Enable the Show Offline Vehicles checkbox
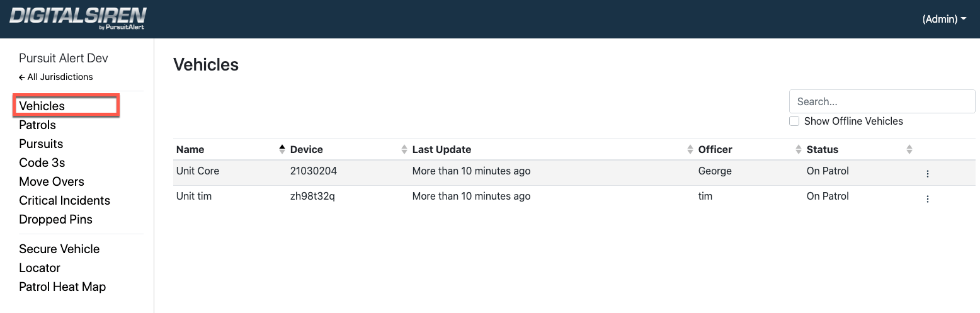The width and height of the screenshot is (980, 313). [794, 121]
